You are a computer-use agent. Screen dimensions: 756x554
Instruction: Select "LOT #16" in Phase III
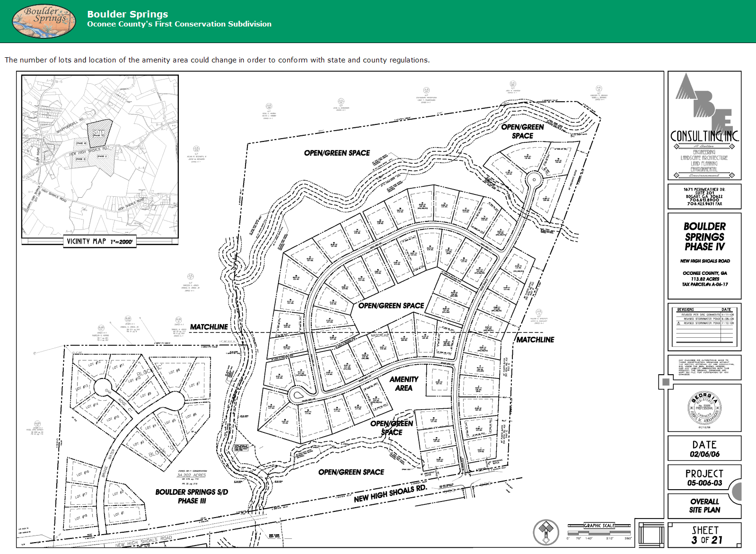83,473
